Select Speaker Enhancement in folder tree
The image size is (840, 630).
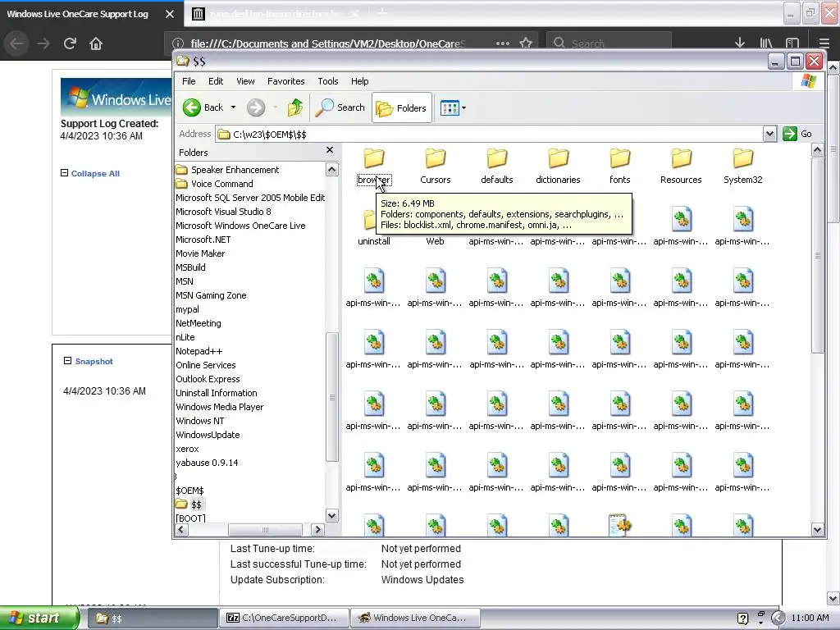click(235, 170)
